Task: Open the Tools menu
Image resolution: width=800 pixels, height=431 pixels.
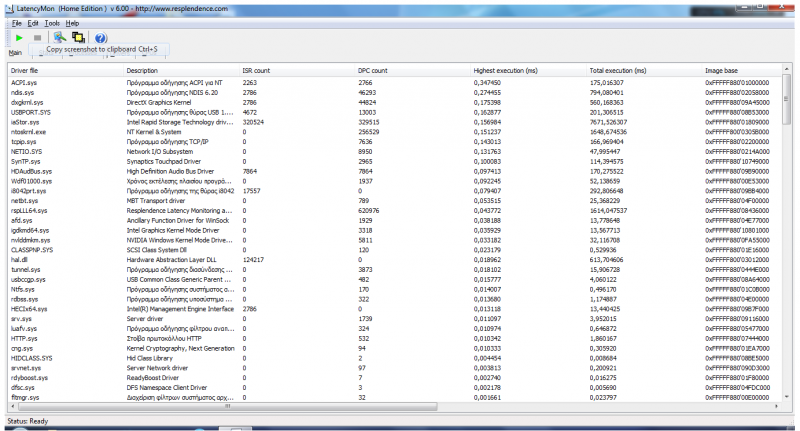Action: 52,22
